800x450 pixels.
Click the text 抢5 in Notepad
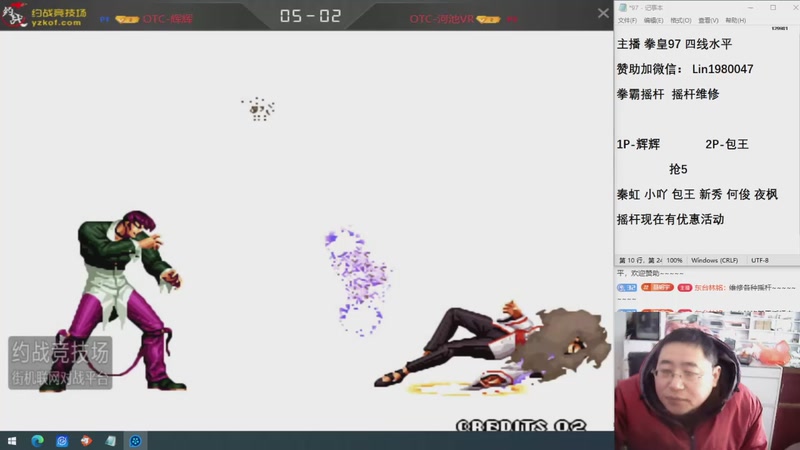point(678,169)
